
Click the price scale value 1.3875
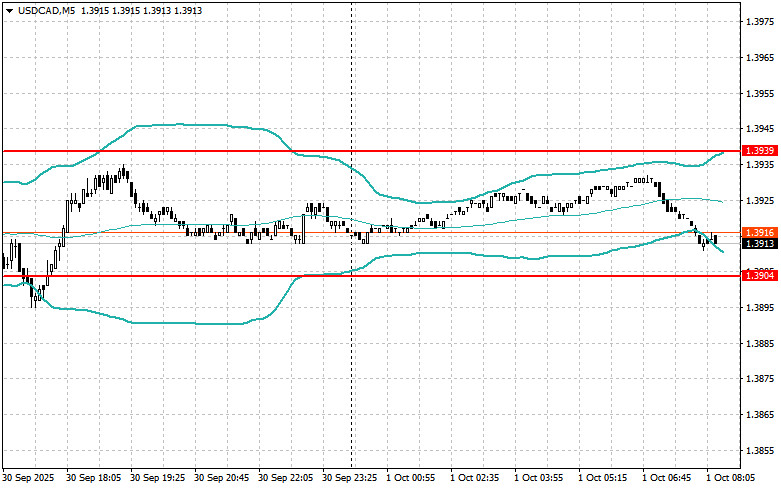point(760,378)
